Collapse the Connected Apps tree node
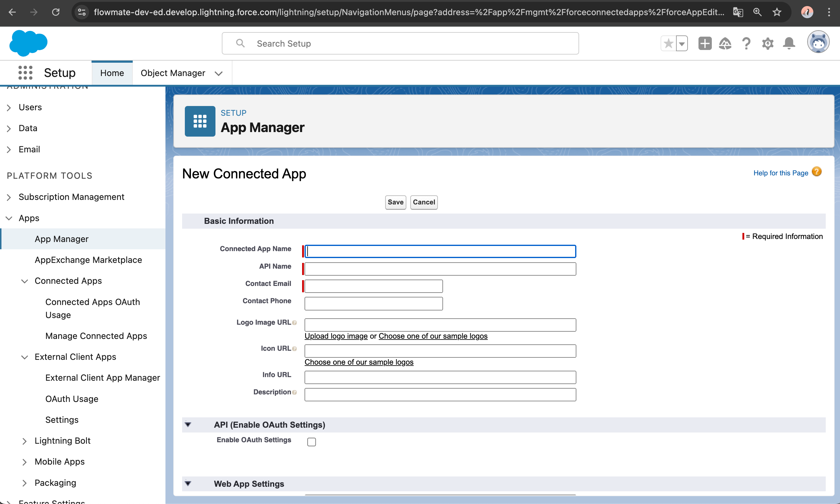The image size is (840, 504). pos(25,281)
